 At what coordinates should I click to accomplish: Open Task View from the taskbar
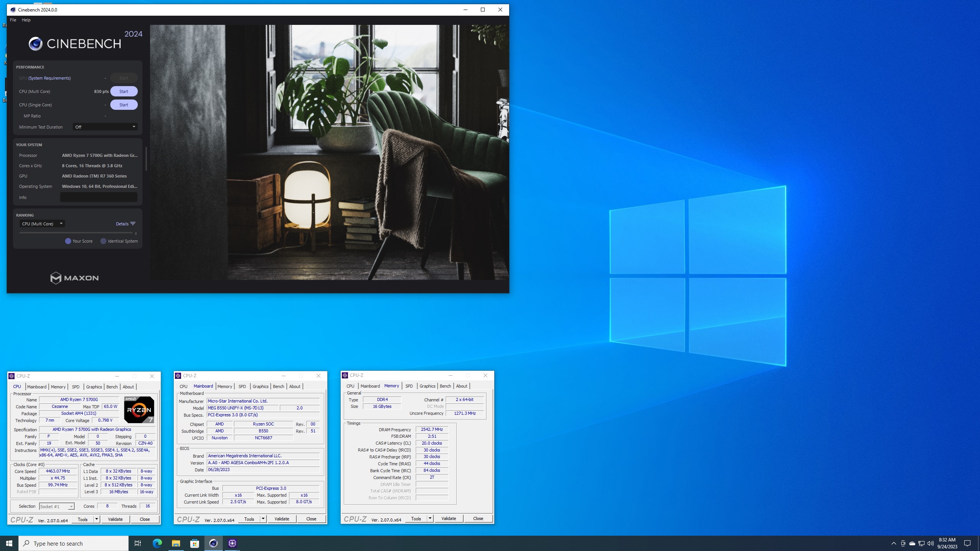(138, 543)
